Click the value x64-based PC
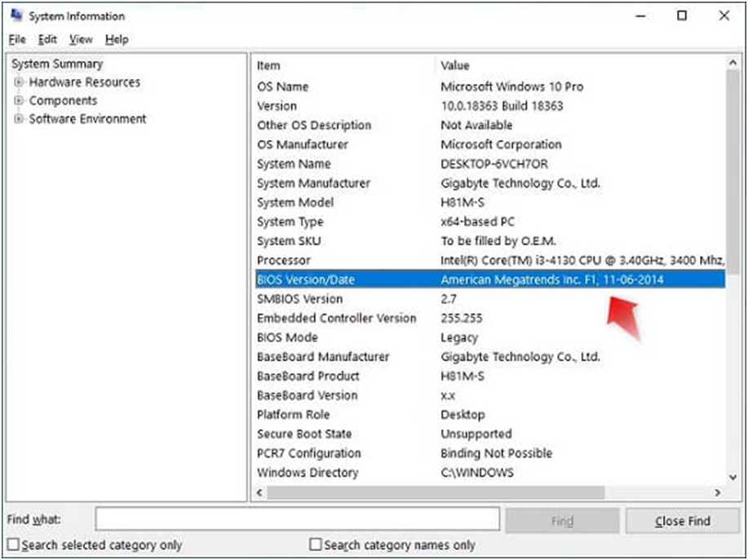 (x=477, y=222)
